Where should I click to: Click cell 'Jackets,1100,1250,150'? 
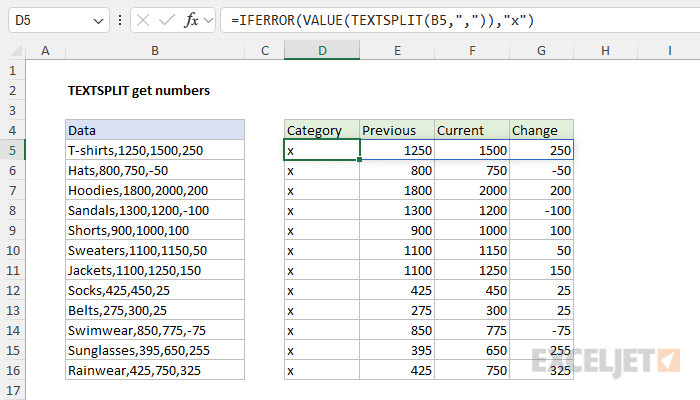pos(155,271)
